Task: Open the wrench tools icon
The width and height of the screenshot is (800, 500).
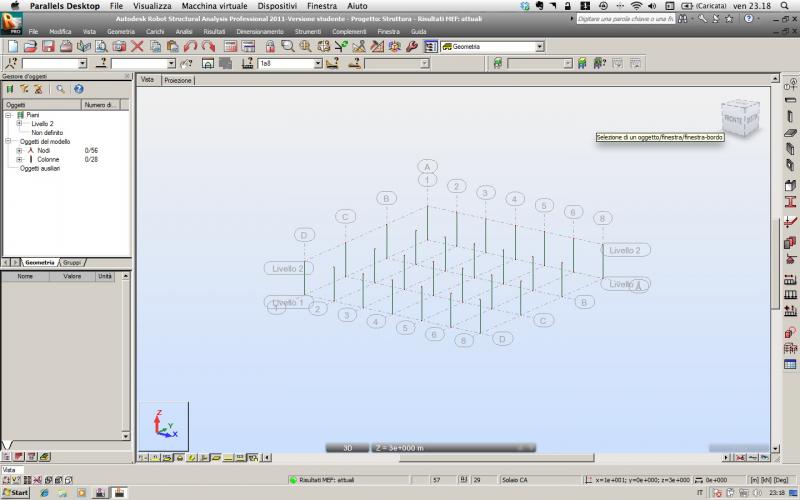Action: click(x=412, y=46)
